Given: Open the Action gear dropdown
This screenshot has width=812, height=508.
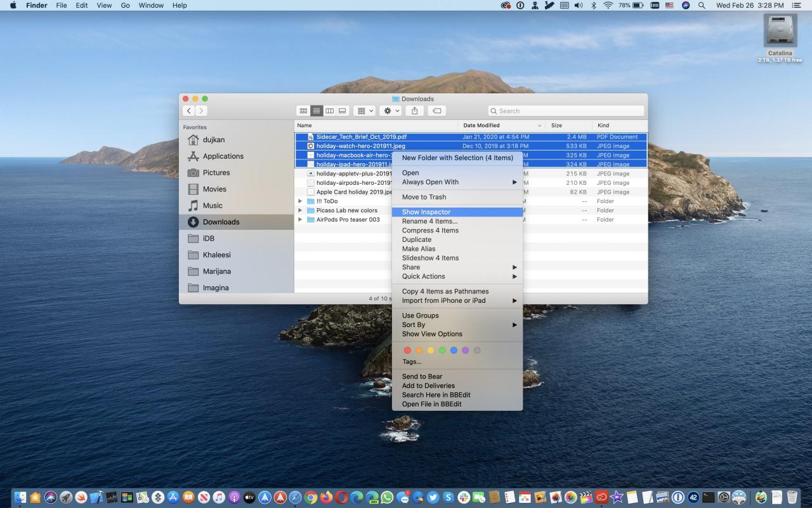Looking at the screenshot, I should [390, 110].
